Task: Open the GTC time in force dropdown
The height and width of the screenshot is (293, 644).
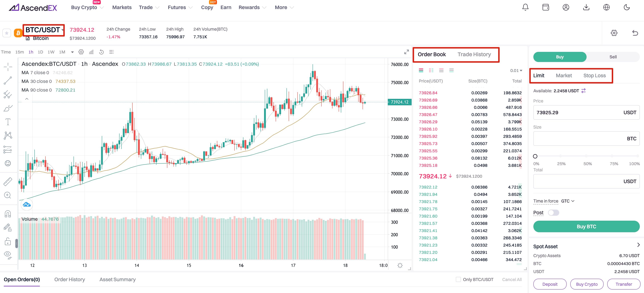Action: click(568, 201)
